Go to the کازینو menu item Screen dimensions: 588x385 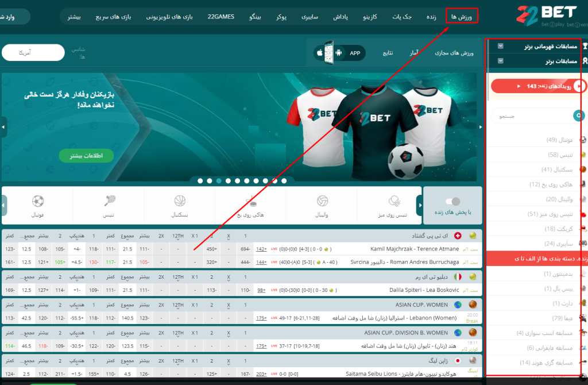coord(370,17)
